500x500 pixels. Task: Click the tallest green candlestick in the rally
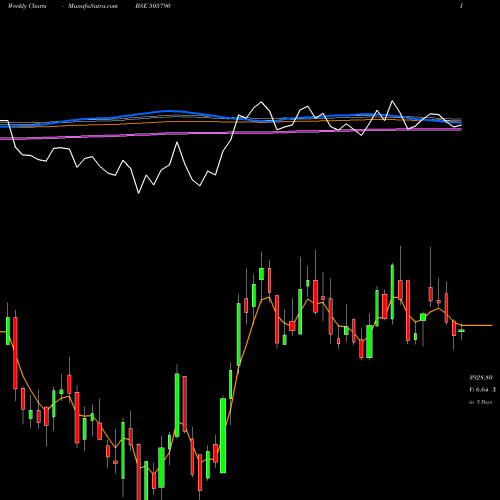point(223,435)
